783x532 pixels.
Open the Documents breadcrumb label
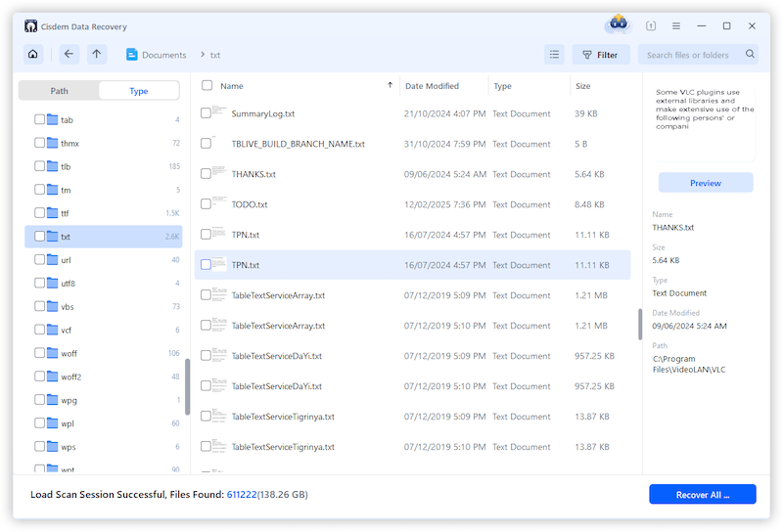(164, 55)
